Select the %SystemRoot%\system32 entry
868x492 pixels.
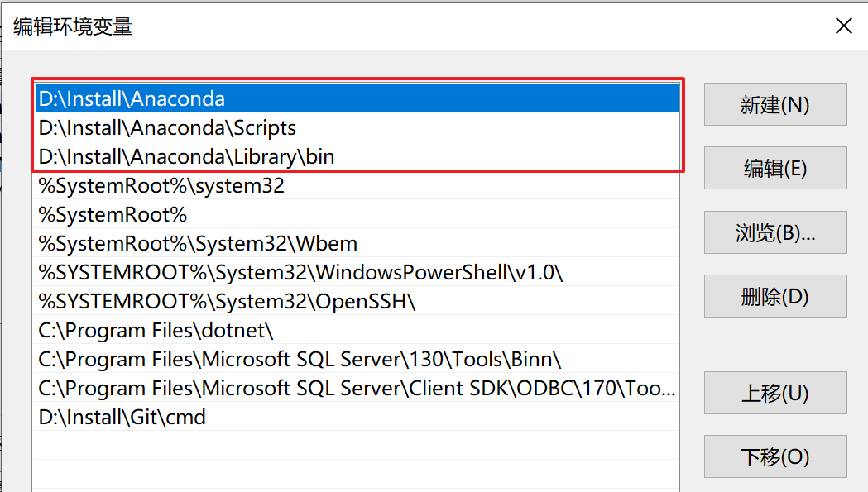point(357,185)
